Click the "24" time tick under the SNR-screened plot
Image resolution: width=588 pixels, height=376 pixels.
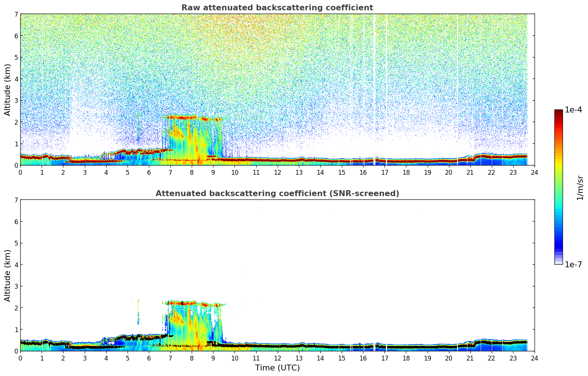535,358
